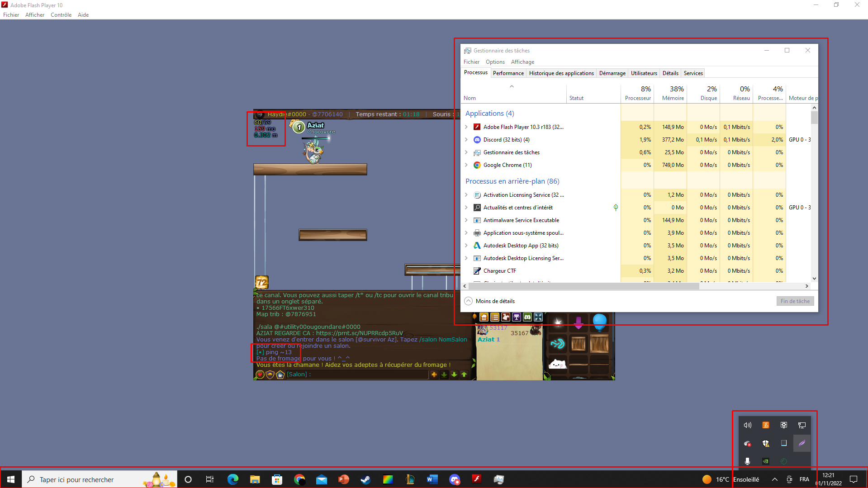The width and height of the screenshot is (868, 488).
Task: Expand the Discord (32 bits) process group
Action: pyautogui.click(x=466, y=140)
